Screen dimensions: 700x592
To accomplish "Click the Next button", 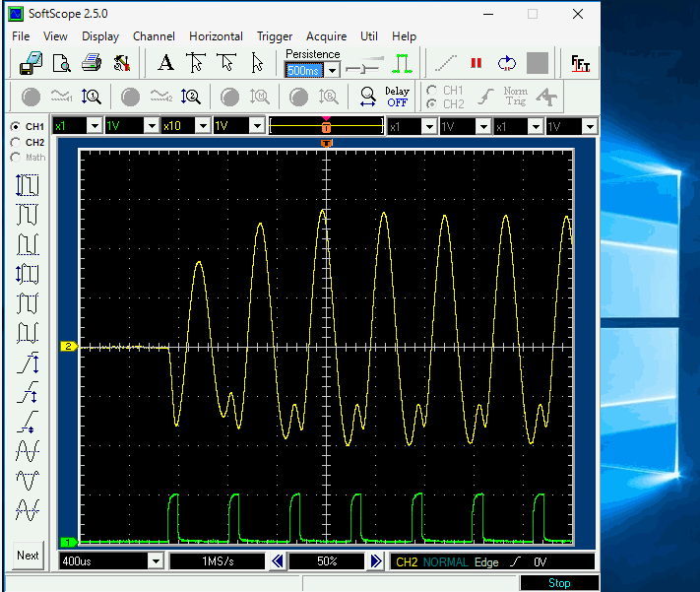I will pyautogui.click(x=29, y=556).
